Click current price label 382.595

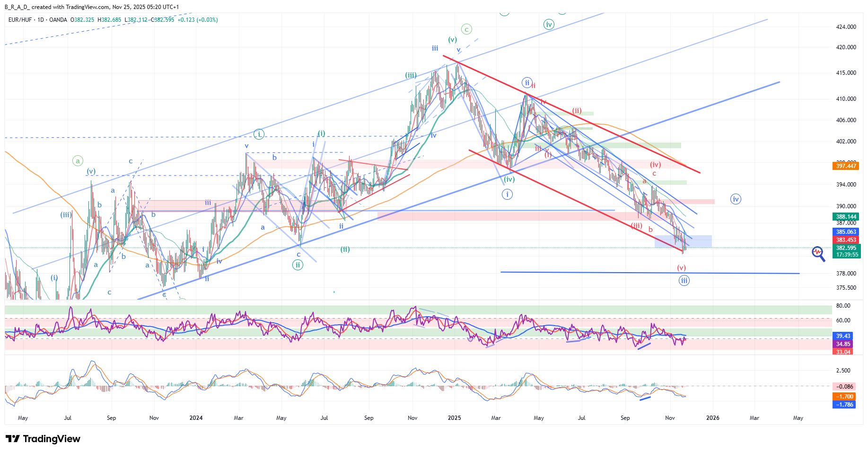[846, 248]
